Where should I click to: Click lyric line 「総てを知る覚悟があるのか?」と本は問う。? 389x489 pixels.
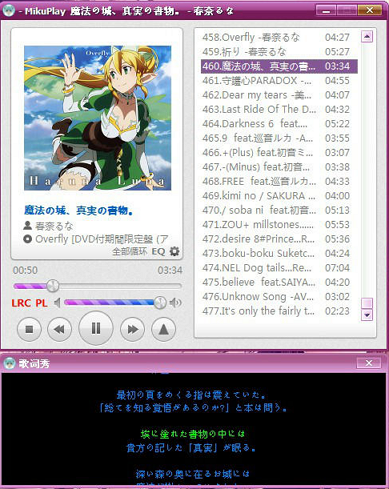click(x=193, y=408)
